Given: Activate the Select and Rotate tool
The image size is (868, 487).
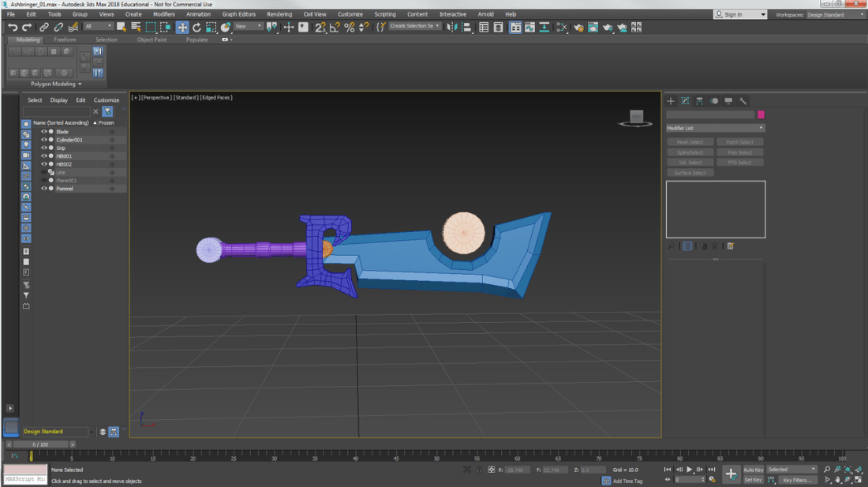Looking at the screenshot, I should [x=196, y=28].
